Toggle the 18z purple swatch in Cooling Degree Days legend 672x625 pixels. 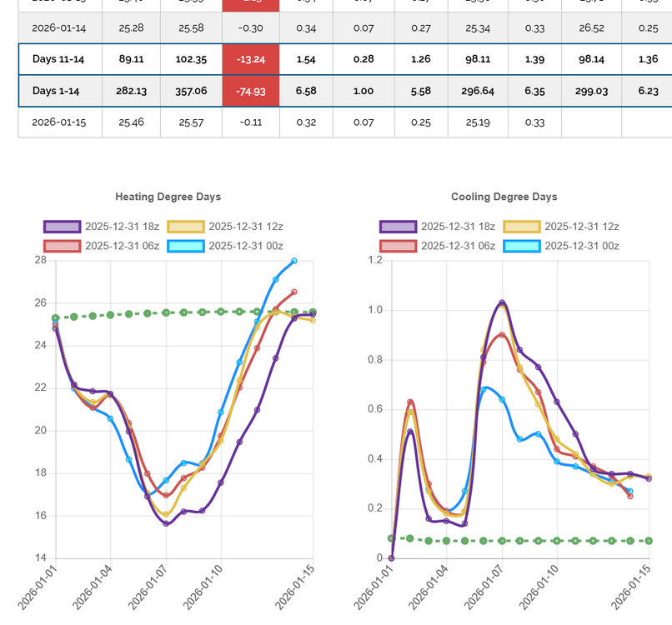pos(398,227)
